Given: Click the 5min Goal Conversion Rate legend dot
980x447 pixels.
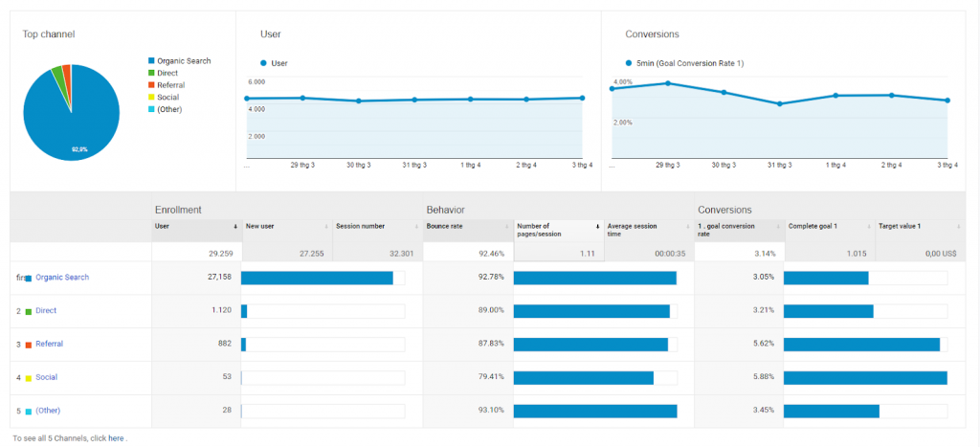Looking at the screenshot, I should (x=628, y=63).
